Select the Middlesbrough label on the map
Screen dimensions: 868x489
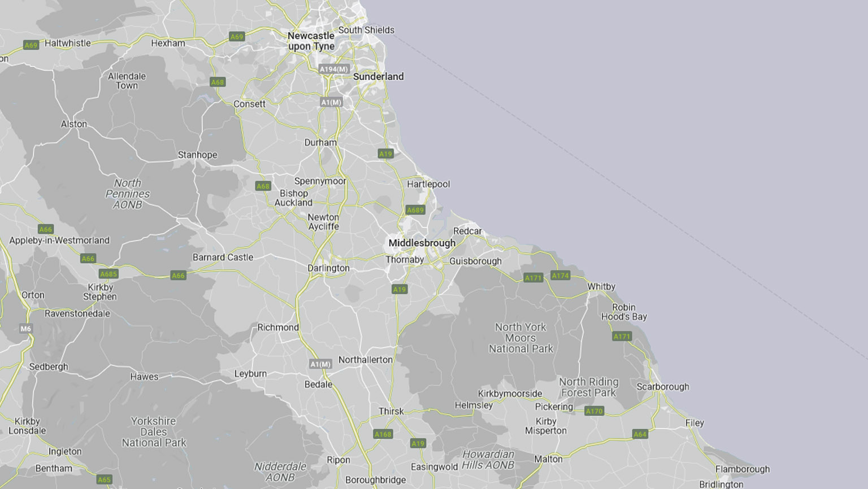422,243
